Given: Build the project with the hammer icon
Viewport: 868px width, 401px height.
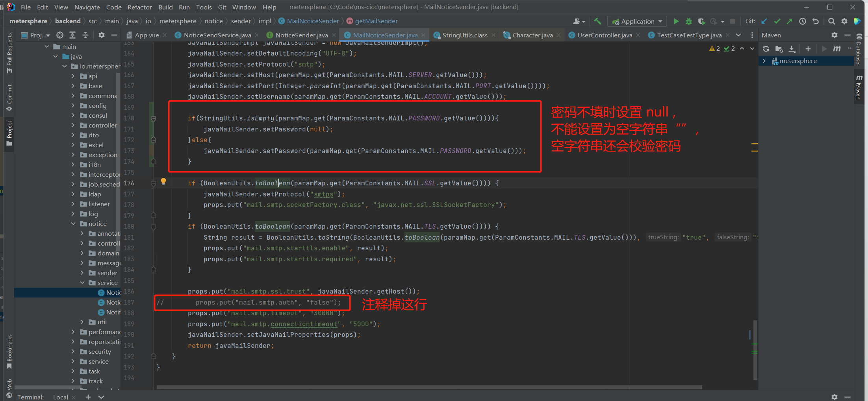Looking at the screenshot, I should [x=597, y=21].
